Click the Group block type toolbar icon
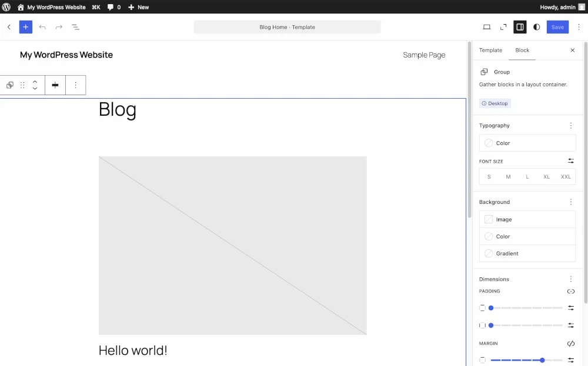 [10, 85]
